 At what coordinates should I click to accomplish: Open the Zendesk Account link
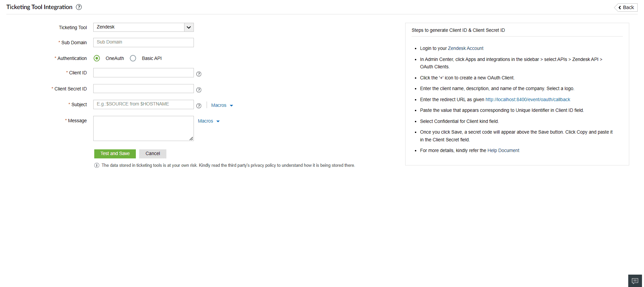click(466, 48)
